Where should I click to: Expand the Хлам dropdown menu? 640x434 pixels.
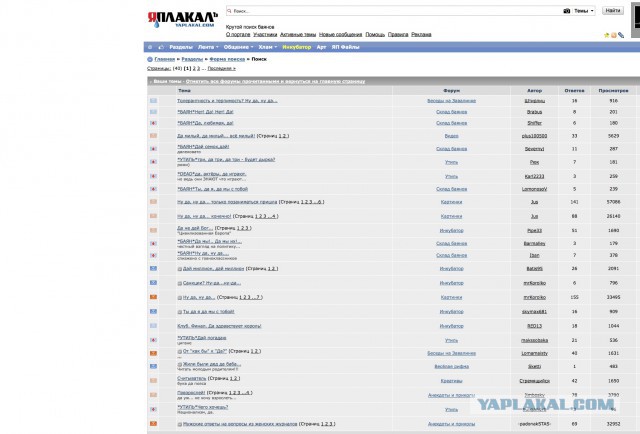pyautogui.click(x=268, y=47)
